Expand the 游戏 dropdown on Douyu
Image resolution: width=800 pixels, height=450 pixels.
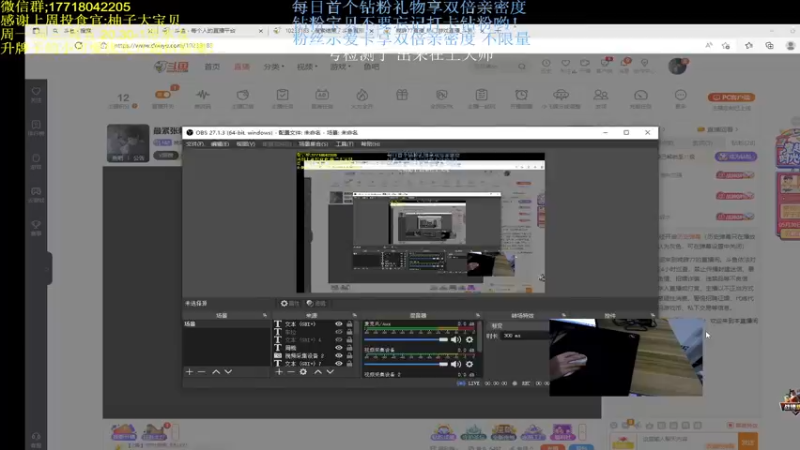click(x=340, y=67)
